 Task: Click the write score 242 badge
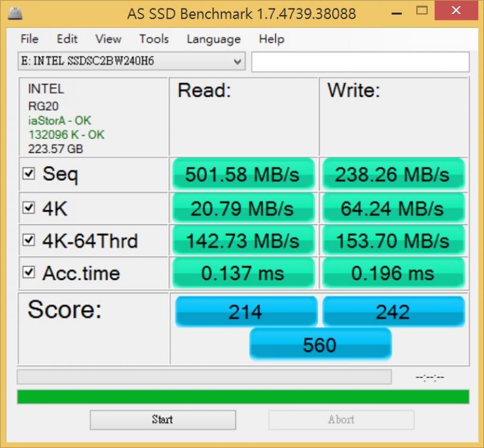394,312
